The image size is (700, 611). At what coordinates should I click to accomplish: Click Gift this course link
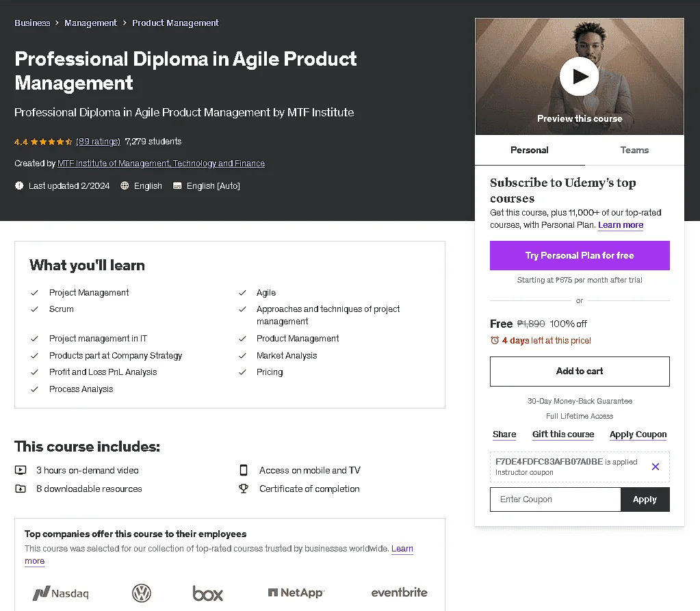[x=563, y=434]
